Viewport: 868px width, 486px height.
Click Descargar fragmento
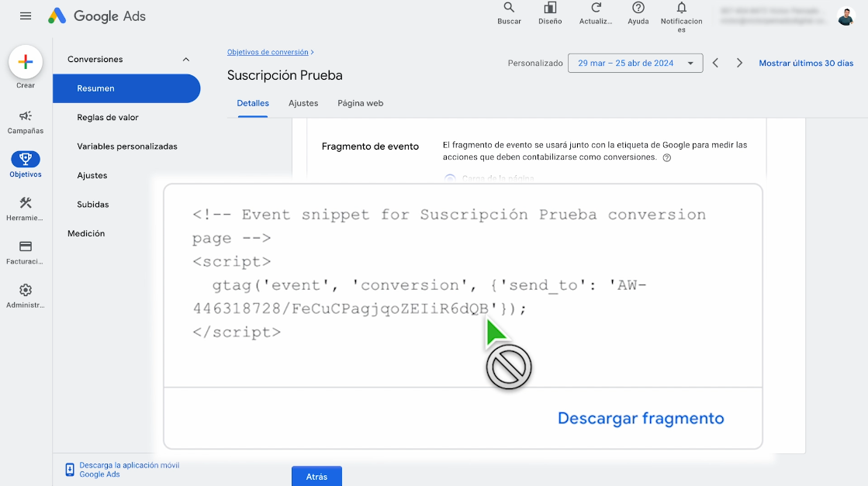click(641, 418)
